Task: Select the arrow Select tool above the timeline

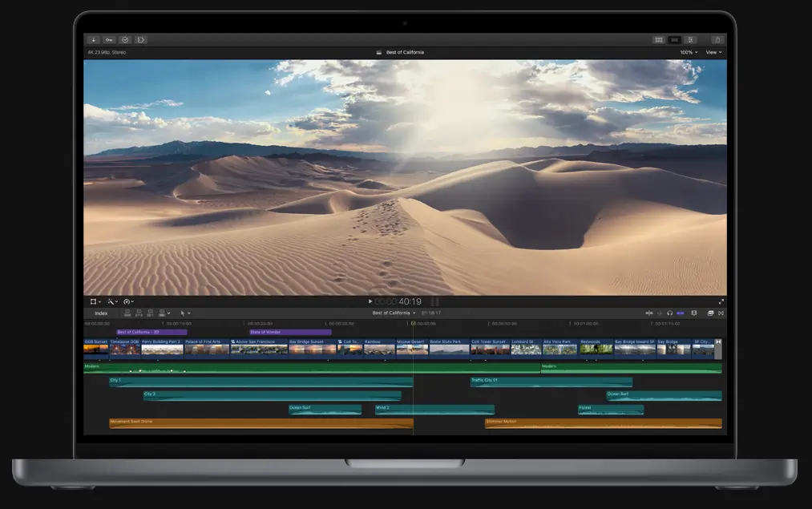Action: pos(184,313)
